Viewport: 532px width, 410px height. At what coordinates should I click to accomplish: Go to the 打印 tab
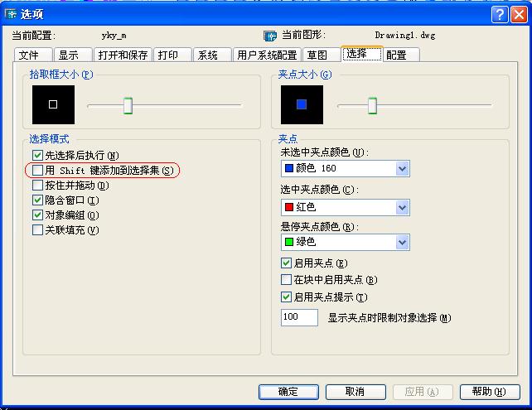[172, 55]
